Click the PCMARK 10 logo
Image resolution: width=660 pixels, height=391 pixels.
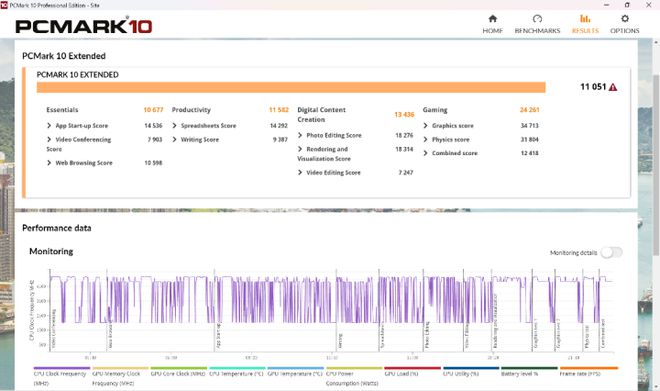84,26
